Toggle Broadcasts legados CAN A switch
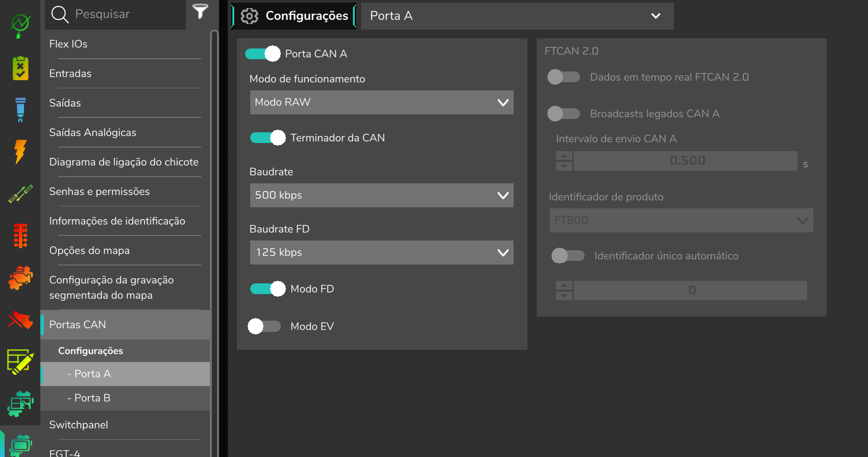 coord(564,113)
